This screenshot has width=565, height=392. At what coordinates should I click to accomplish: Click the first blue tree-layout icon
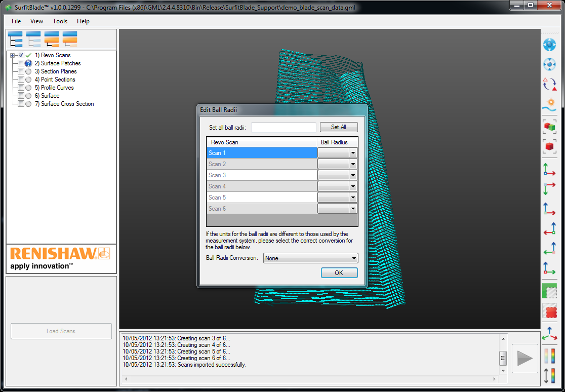16,39
